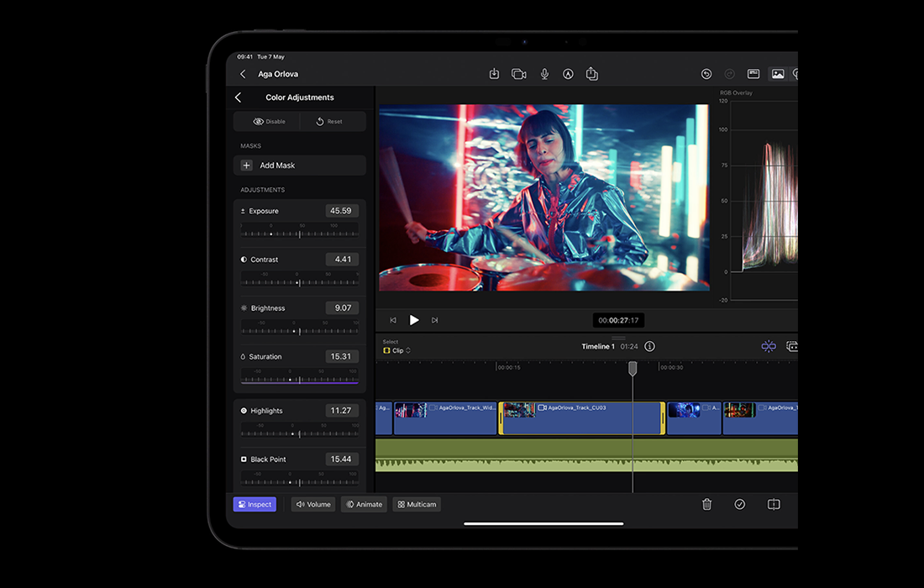The height and width of the screenshot is (588, 924).
Task: Click the share/export icon
Action: click(x=592, y=74)
